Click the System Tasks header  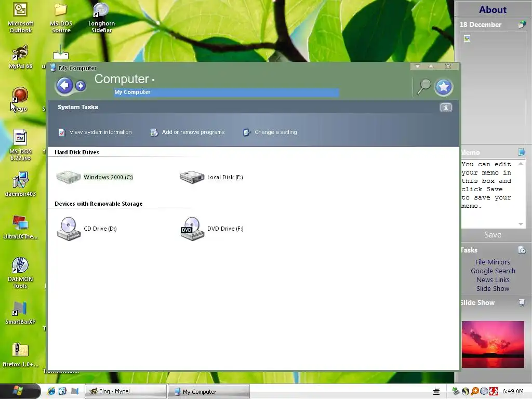tap(78, 107)
